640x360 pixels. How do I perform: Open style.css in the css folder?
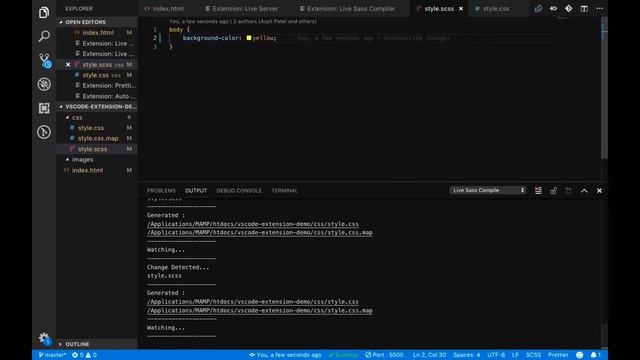tap(97, 128)
